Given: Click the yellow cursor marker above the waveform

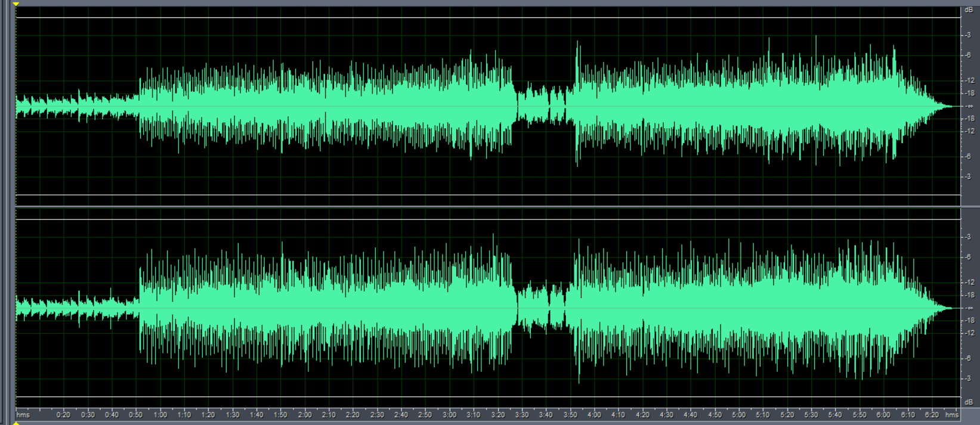Looking at the screenshot, I should click(x=16, y=4).
